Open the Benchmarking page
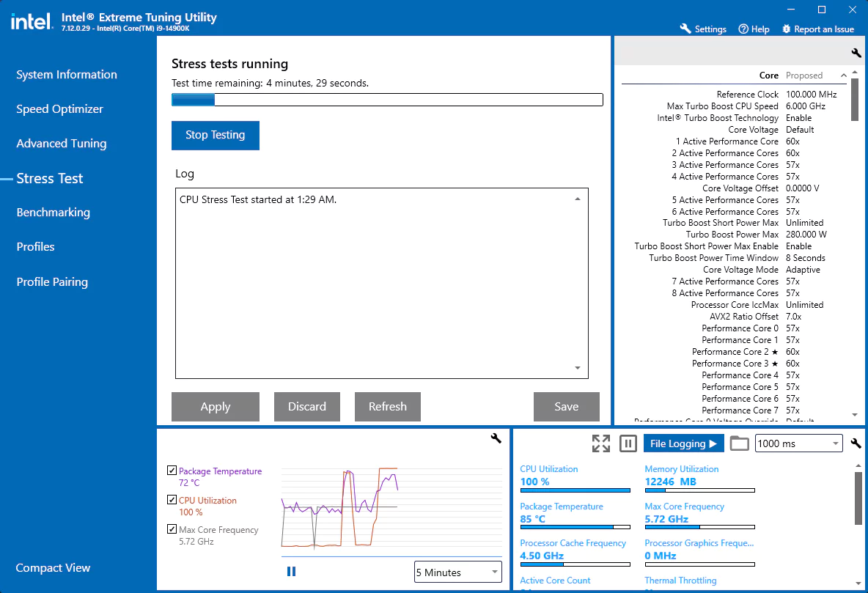868x593 pixels. (53, 212)
